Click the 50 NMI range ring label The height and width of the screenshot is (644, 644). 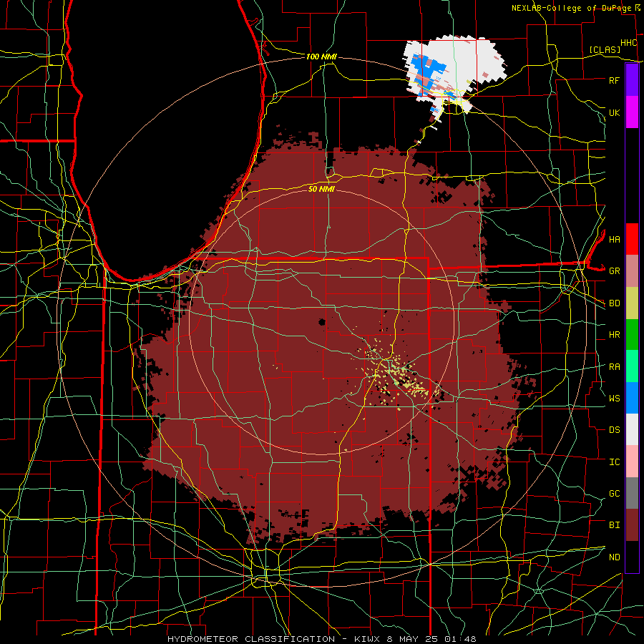click(321, 189)
